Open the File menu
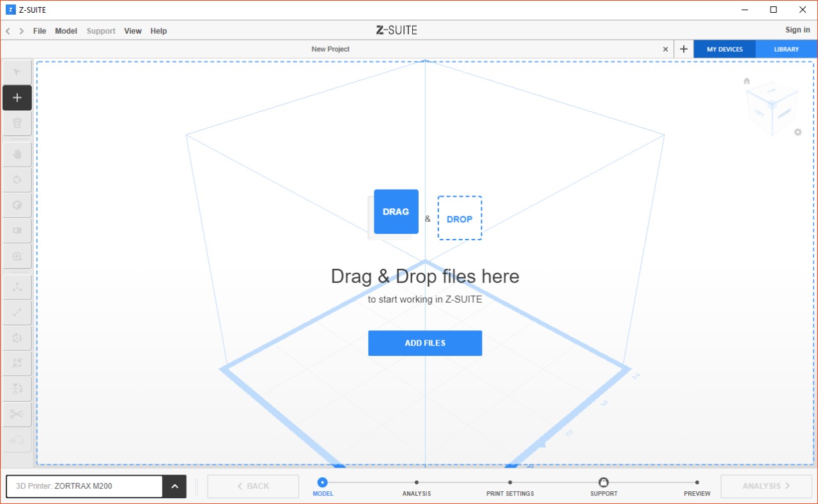 click(x=40, y=31)
